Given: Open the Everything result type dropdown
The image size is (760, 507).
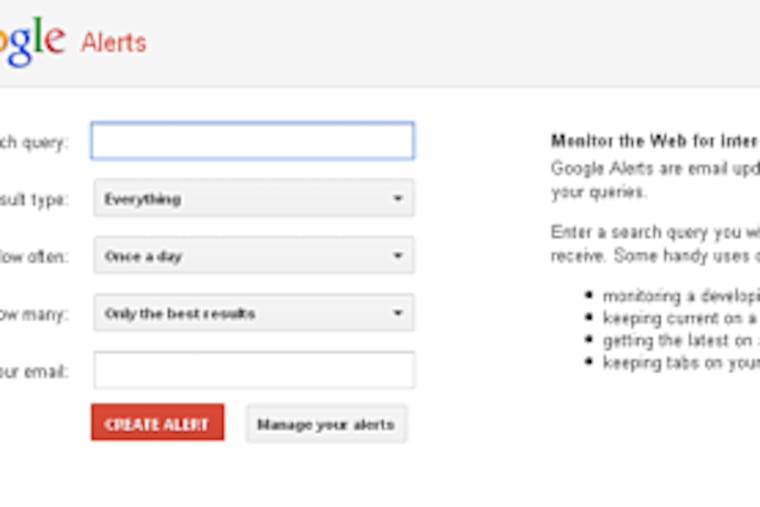Looking at the screenshot, I should pos(253,199).
